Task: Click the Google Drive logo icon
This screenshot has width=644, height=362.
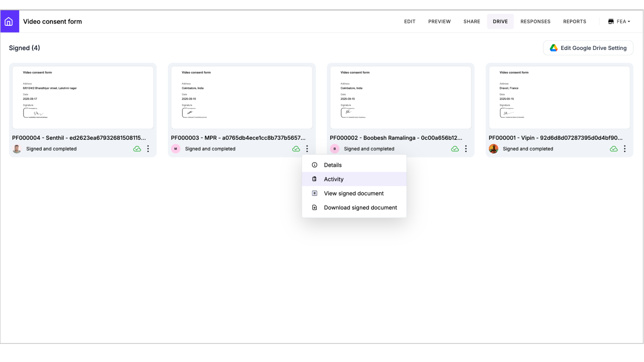Action: (x=554, y=48)
